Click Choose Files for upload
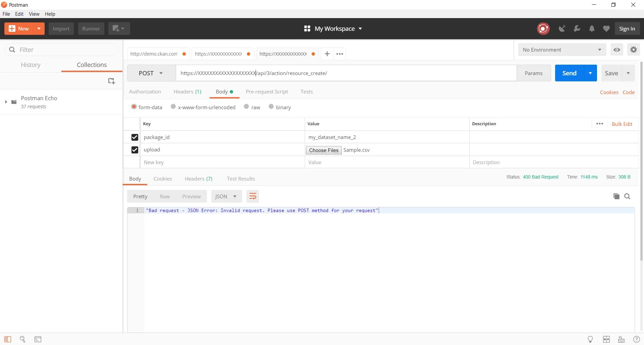The width and height of the screenshot is (644, 345). click(324, 150)
